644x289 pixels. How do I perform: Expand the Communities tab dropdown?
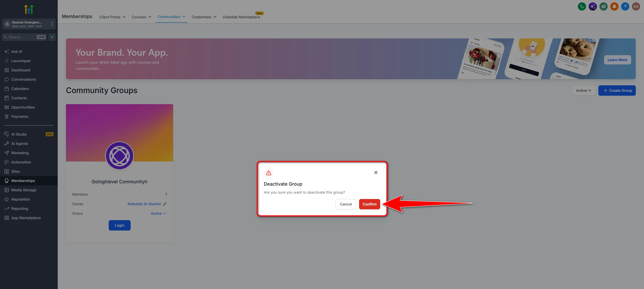click(171, 17)
